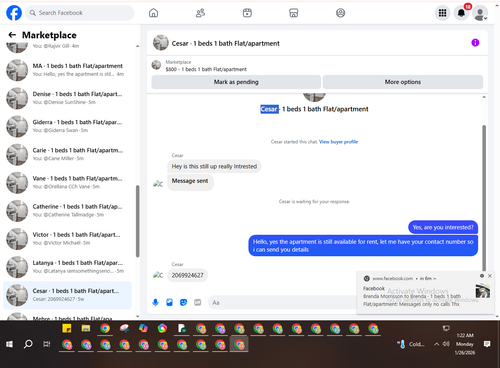Click the phone number message 2069924627

click(x=187, y=275)
